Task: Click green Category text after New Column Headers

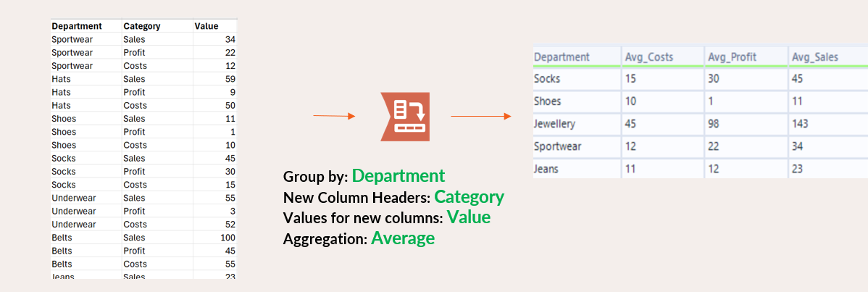Action: [469, 196]
